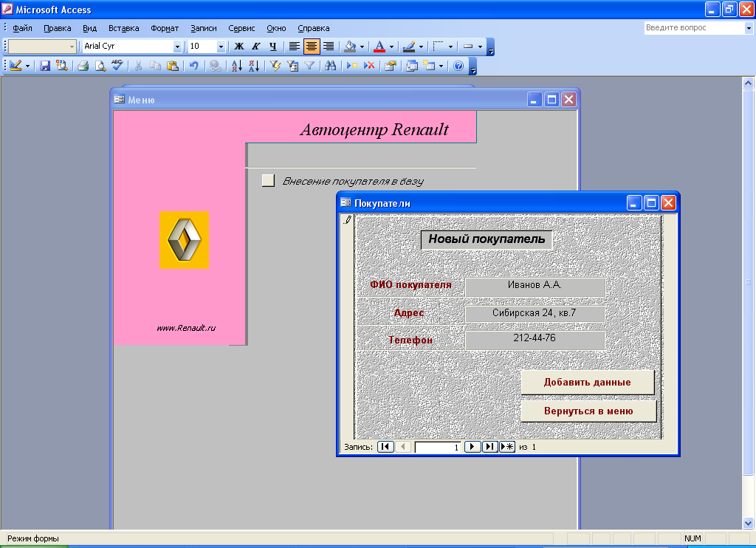Open the Сервис menu
Screen dimensions: 756x548
[241, 28]
